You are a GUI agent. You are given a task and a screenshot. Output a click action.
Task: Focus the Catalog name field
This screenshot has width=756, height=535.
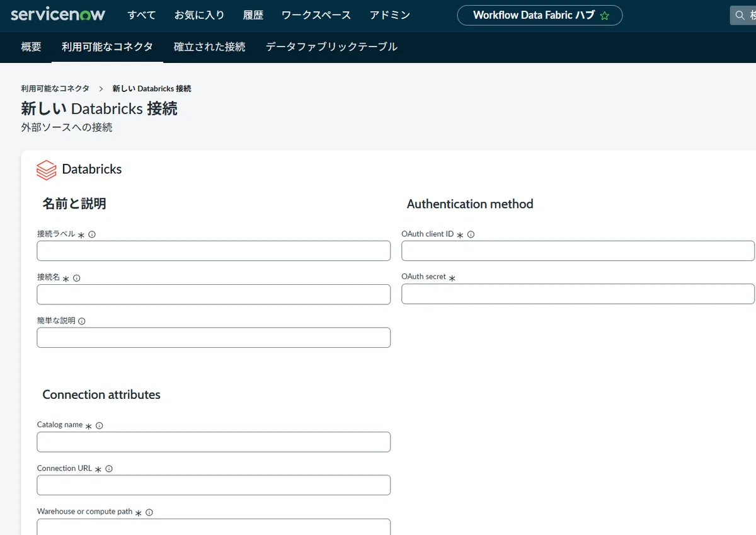click(x=214, y=442)
